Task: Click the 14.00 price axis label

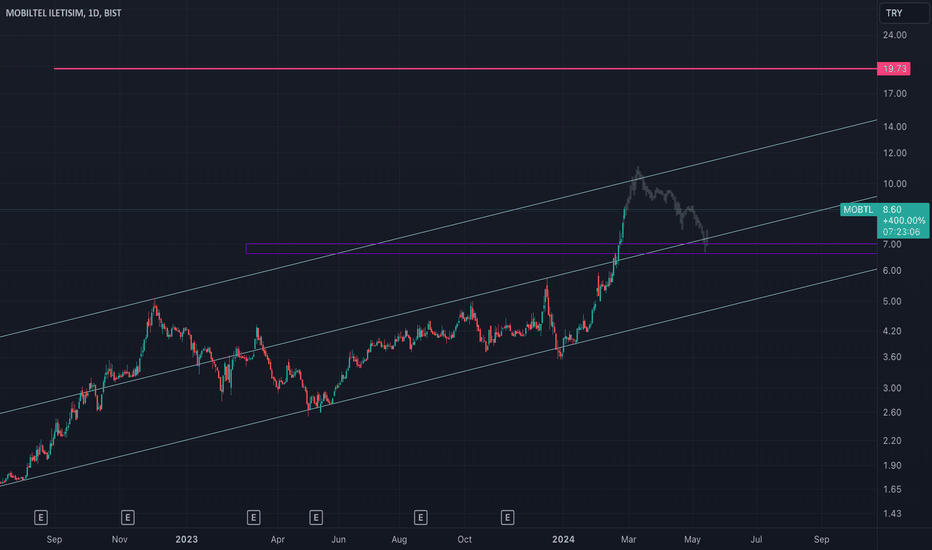Action: pos(895,127)
